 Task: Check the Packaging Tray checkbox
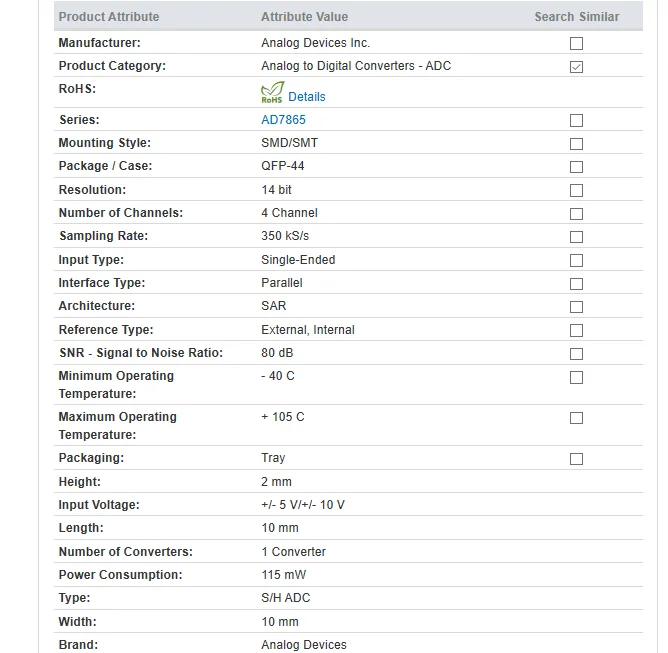(x=576, y=459)
